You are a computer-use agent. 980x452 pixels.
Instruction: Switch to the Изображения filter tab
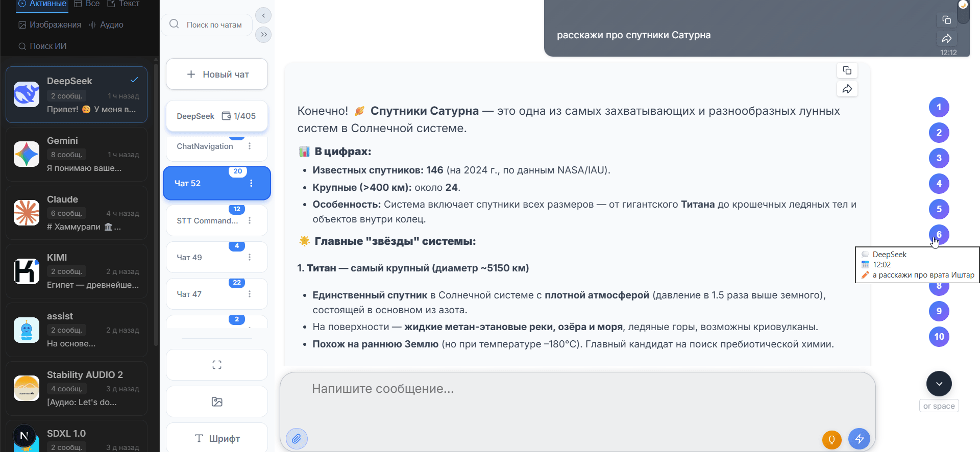point(50,24)
